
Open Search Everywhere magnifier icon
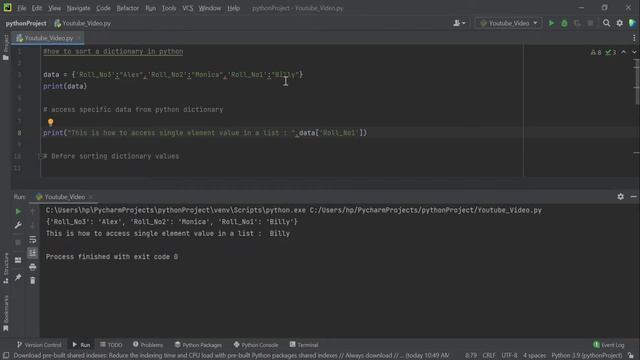[x=607, y=23]
